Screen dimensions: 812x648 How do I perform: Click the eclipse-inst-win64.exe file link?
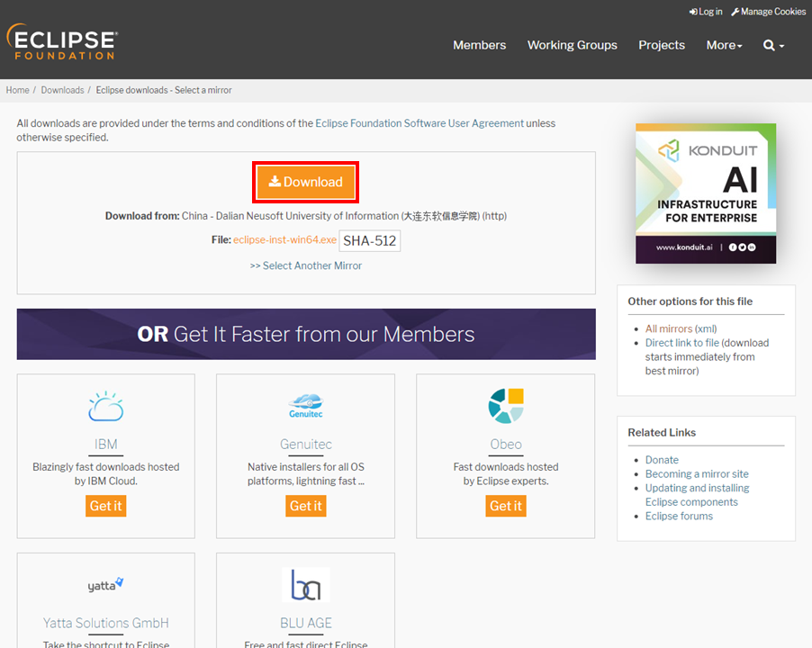coord(284,239)
